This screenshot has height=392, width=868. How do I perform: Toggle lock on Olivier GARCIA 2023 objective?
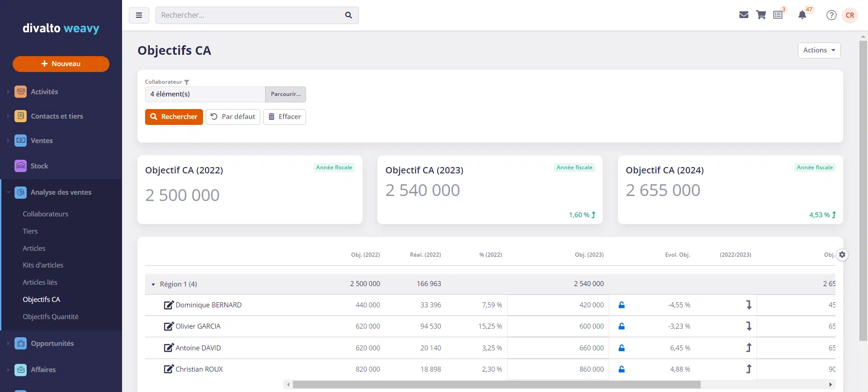[x=622, y=326]
